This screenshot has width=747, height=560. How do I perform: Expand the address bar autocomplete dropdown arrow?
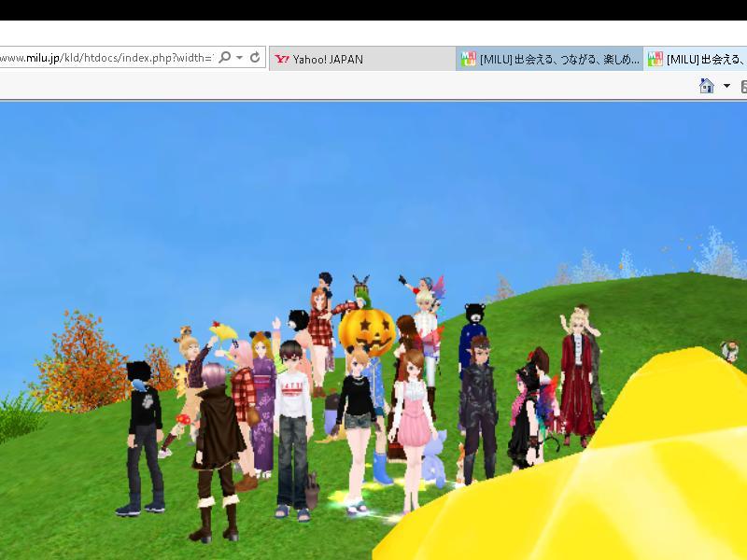click(x=240, y=58)
